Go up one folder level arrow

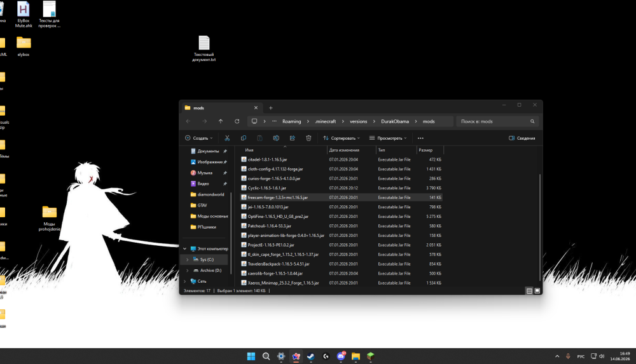click(x=221, y=121)
